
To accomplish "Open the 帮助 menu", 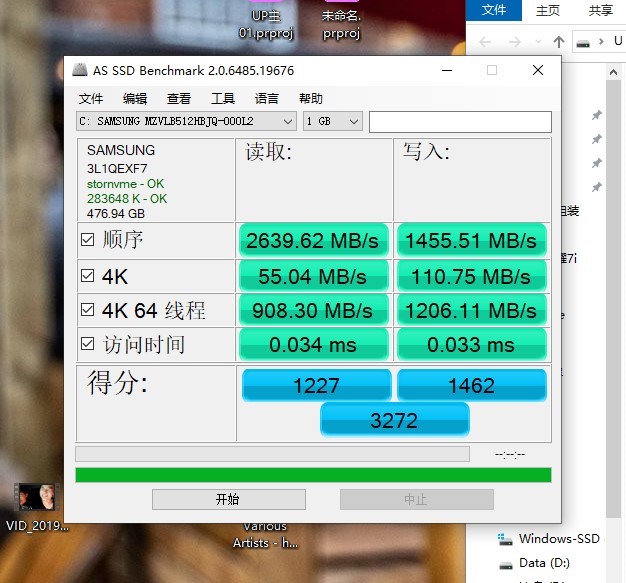I will pos(311,99).
